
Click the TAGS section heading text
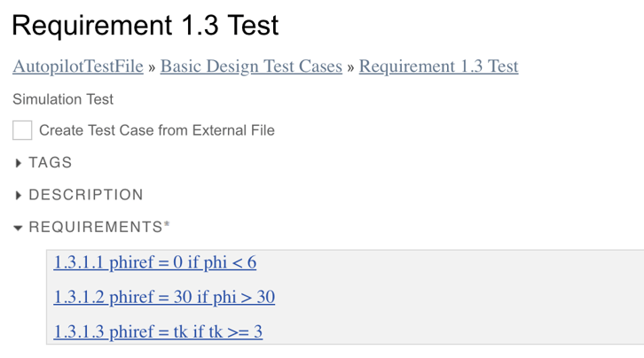(50, 163)
